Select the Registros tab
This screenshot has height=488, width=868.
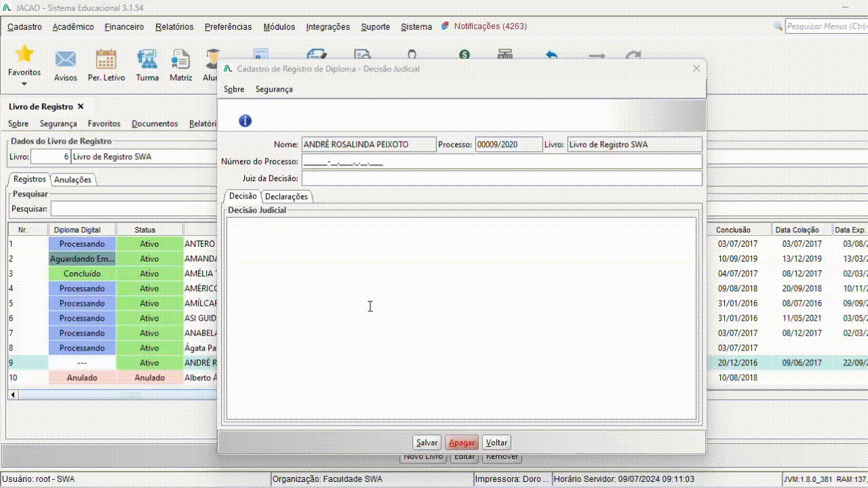pyautogui.click(x=29, y=179)
